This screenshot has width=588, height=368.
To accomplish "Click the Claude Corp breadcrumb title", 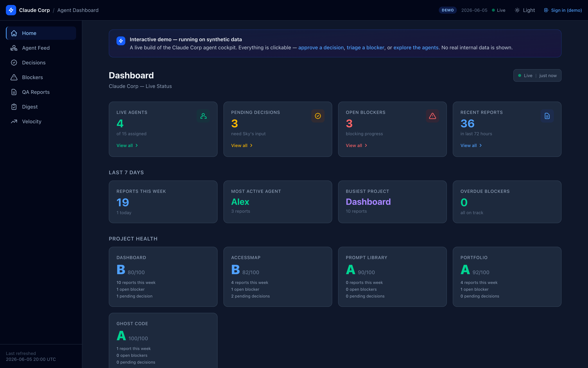I will tap(35, 10).
